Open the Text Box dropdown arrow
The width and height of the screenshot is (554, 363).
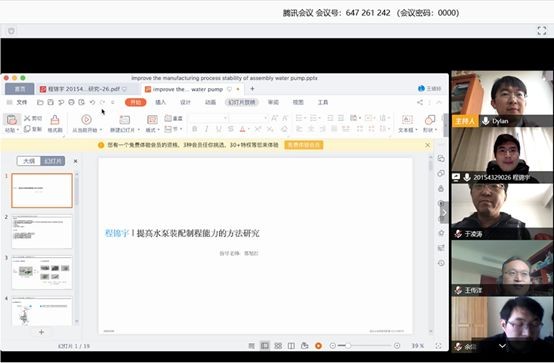(x=416, y=130)
